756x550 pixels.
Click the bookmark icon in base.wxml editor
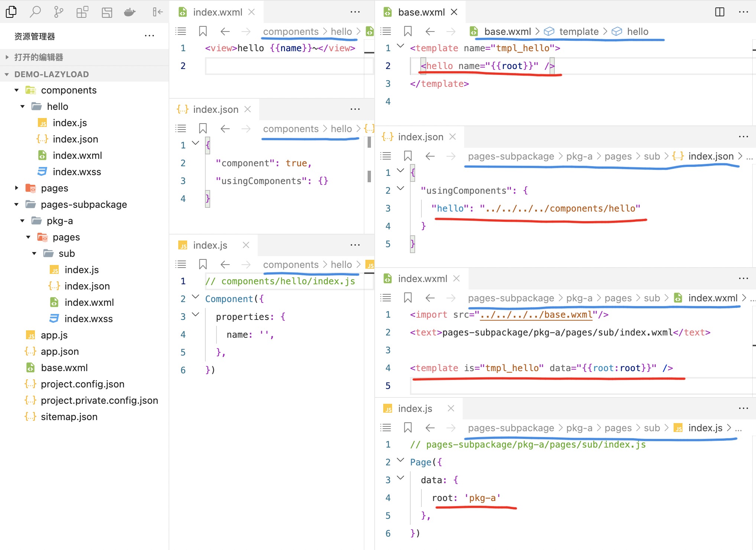(409, 31)
